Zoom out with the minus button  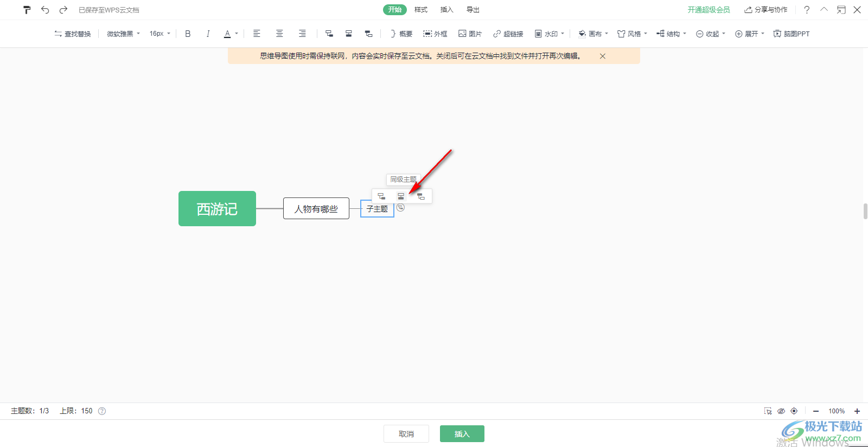tap(815, 411)
